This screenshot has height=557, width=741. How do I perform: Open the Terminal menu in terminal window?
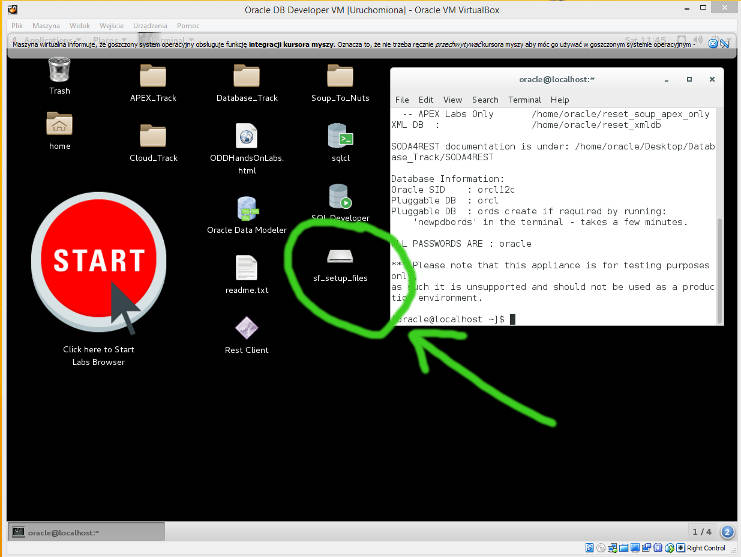[525, 100]
